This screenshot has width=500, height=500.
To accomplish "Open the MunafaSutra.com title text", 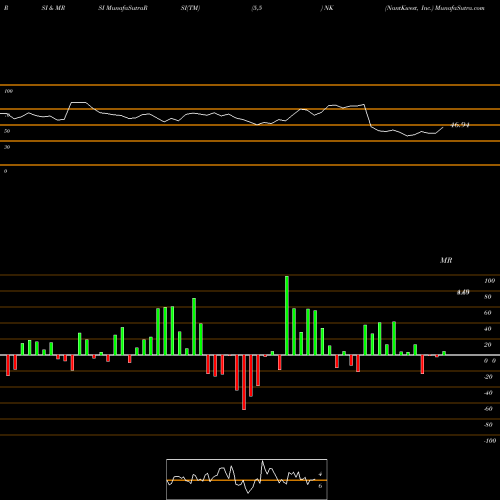I will [460, 8].
